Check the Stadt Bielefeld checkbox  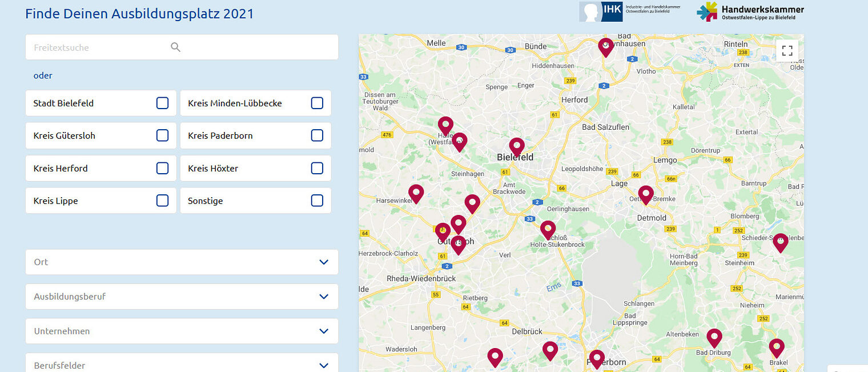162,103
